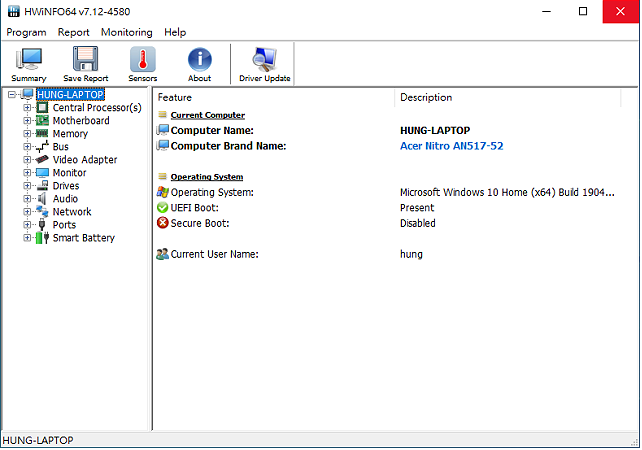This screenshot has height=450, width=642.
Task: Click the red Secure Boot cross icon
Action: point(163,223)
